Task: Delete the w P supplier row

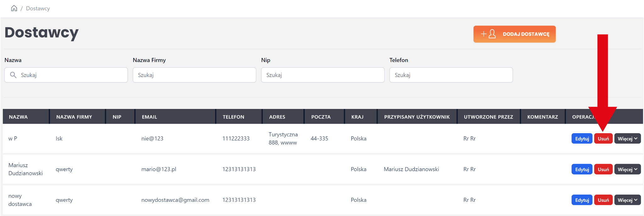Action: click(603, 139)
